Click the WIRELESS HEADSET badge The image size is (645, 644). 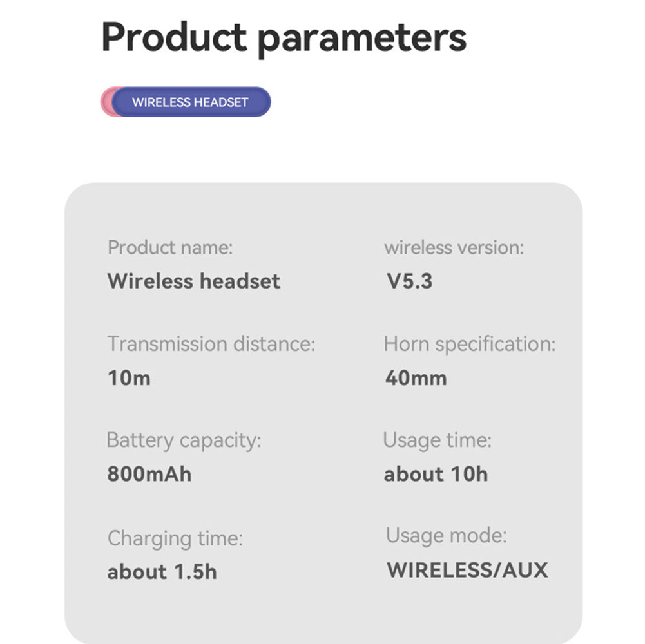pos(191,102)
